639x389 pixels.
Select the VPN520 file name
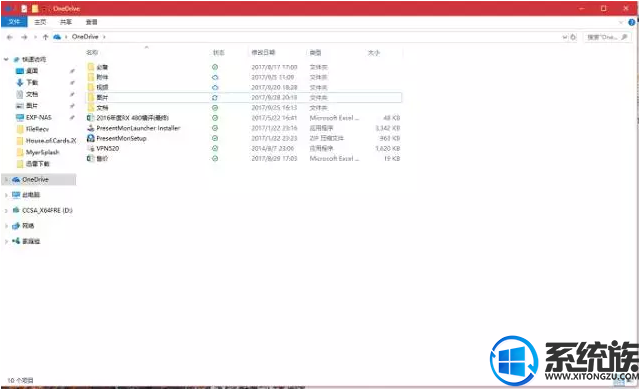108,148
